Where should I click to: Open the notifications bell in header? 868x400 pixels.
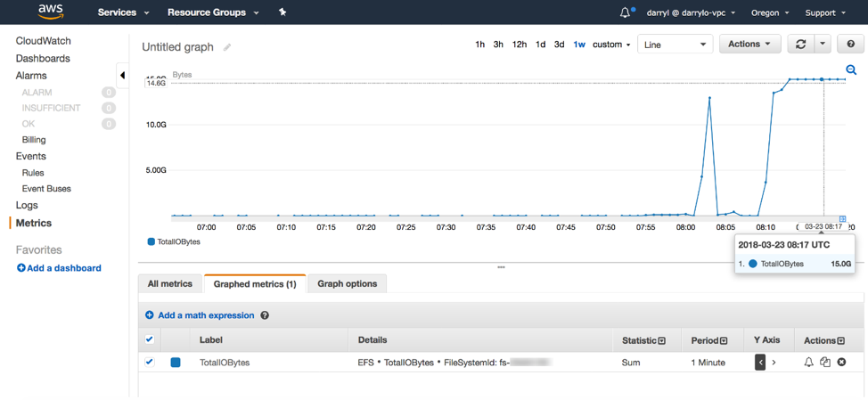(625, 12)
